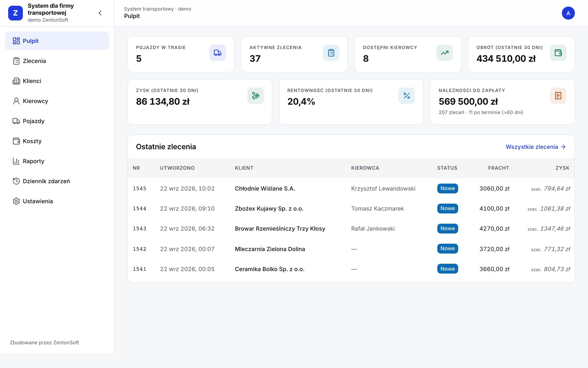Click order number 1542

point(139,249)
